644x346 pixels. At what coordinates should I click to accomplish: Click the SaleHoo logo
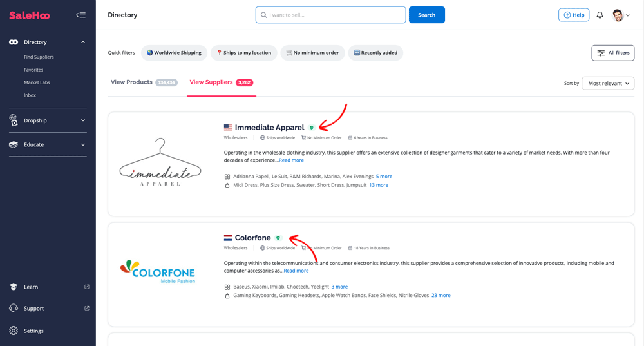(x=30, y=15)
